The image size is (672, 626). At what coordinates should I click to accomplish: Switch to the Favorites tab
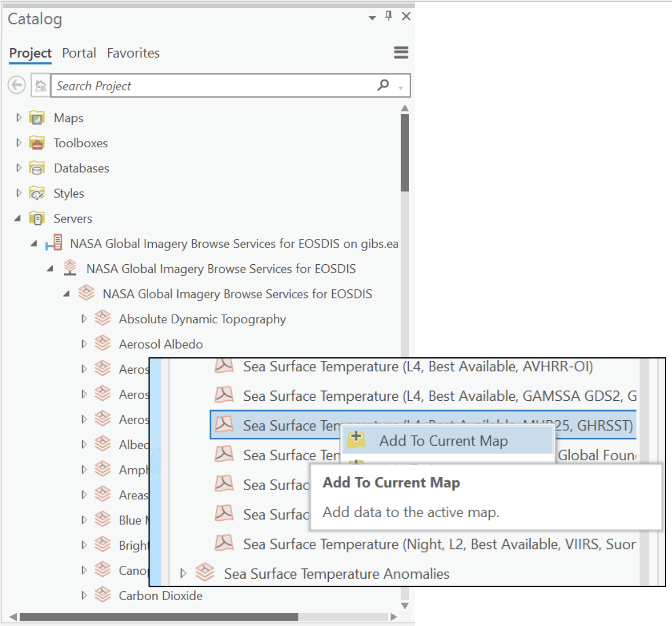click(x=133, y=53)
